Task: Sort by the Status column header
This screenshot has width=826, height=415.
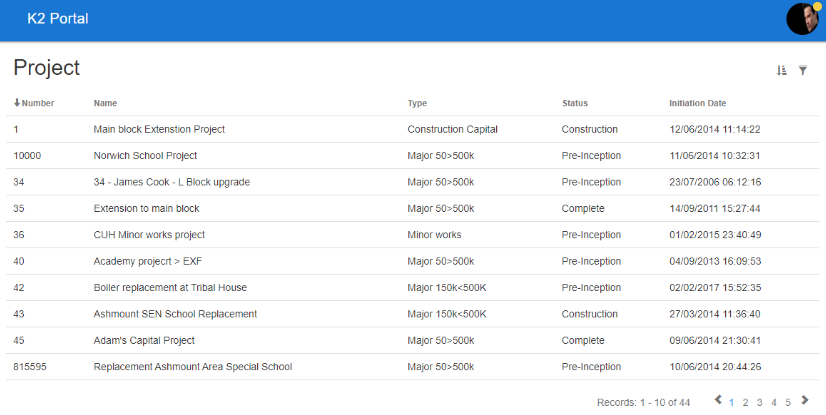Action: point(574,103)
